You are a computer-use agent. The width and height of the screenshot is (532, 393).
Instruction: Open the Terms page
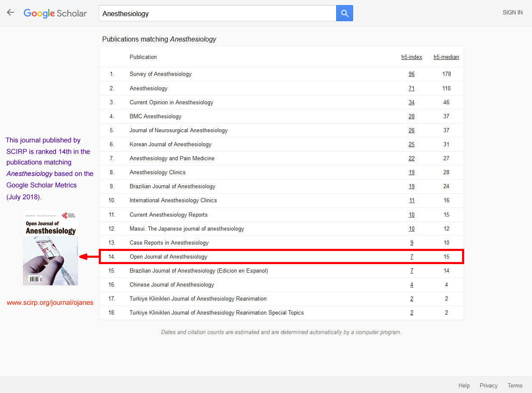[x=515, y=385]
